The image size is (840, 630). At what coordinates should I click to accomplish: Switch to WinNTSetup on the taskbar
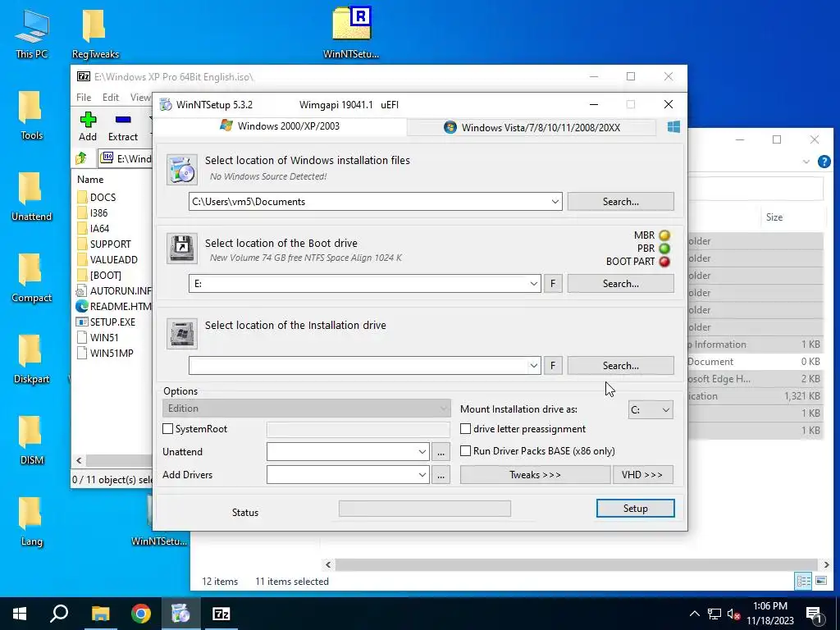point(180,614)
